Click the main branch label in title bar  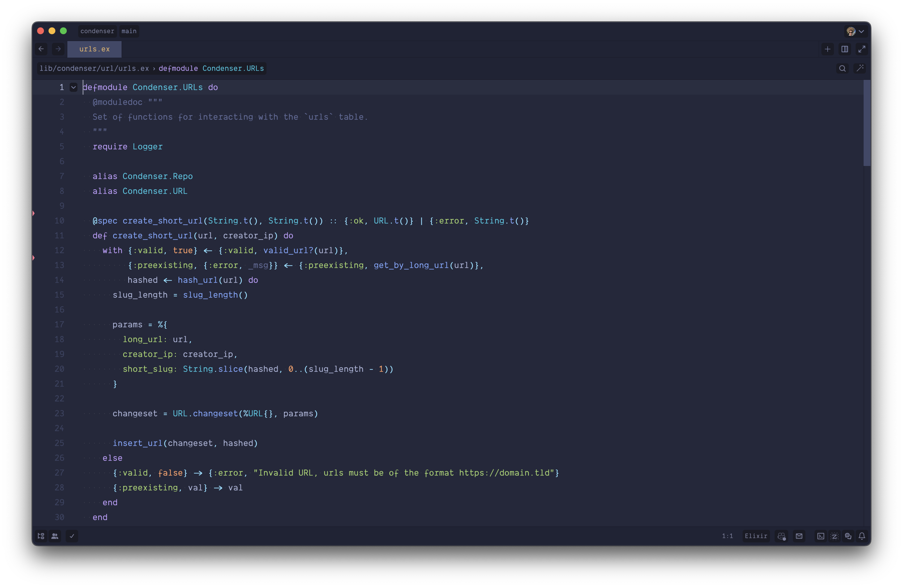tap(129, 31)
